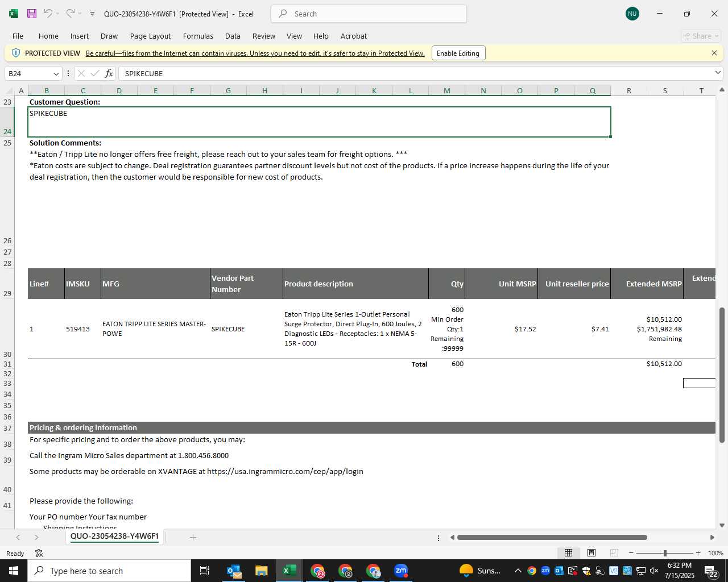Select row header 29
Screen dimensions: 728x582
pyautogui.click(x=7, y=284)
